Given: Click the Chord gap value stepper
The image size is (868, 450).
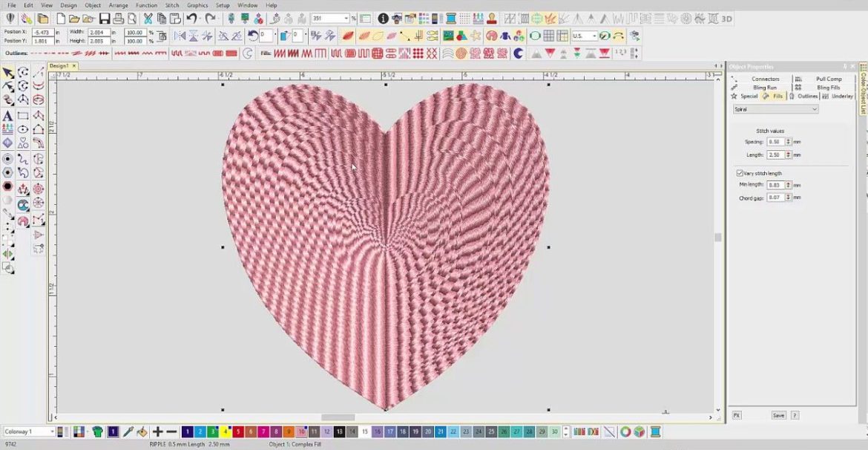Looking at the screenshot, I should click(x=789, y=198).
